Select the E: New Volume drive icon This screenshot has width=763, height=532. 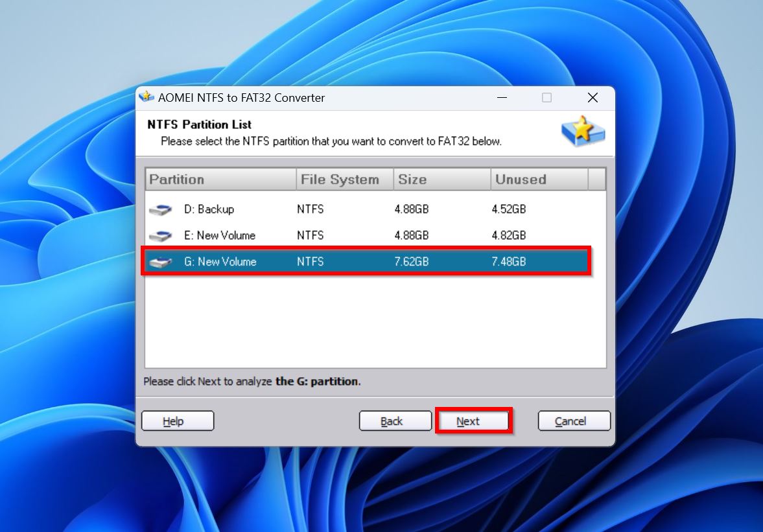tap(161, 236)
